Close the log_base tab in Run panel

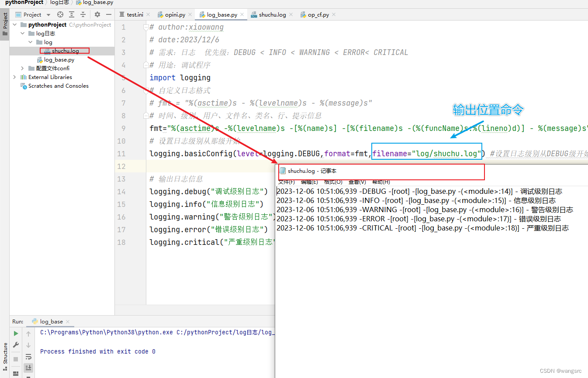coord(67,322)
